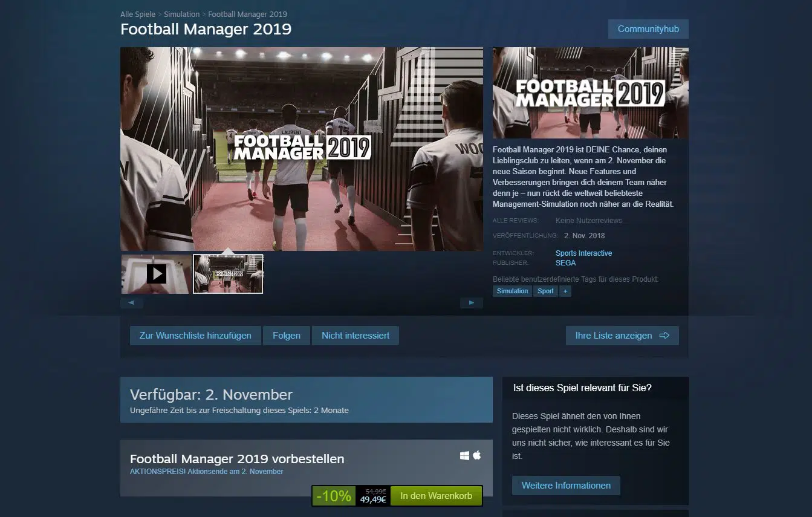
Task: Open Ihre Liste anzeigen
Action: point(622,336)
